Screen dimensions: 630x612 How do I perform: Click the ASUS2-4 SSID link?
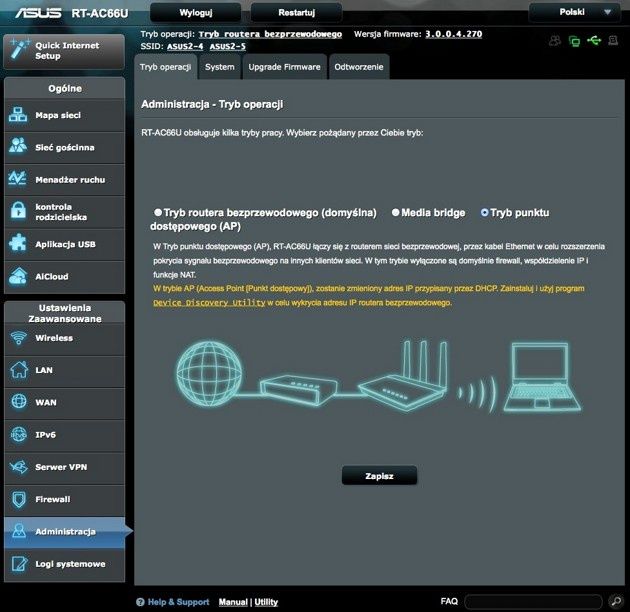(x=185, y=46)
